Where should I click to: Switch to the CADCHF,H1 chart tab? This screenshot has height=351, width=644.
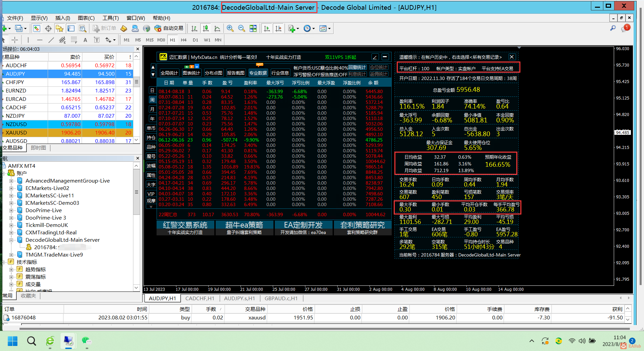[x=200, y=299]
